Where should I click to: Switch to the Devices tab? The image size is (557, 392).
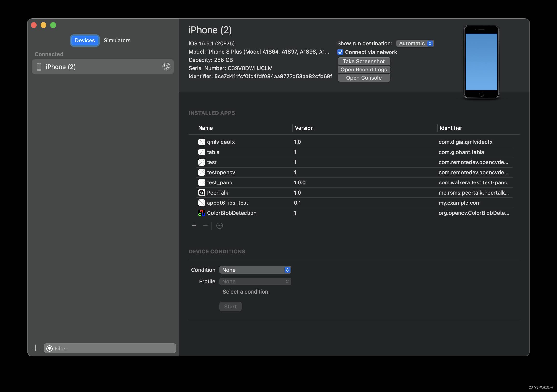[85, 40]
